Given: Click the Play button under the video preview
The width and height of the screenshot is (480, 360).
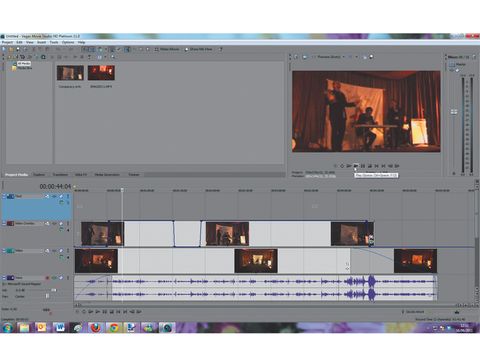Looking at the screenshot, I should pyautogui.click(x=356, y=166).
